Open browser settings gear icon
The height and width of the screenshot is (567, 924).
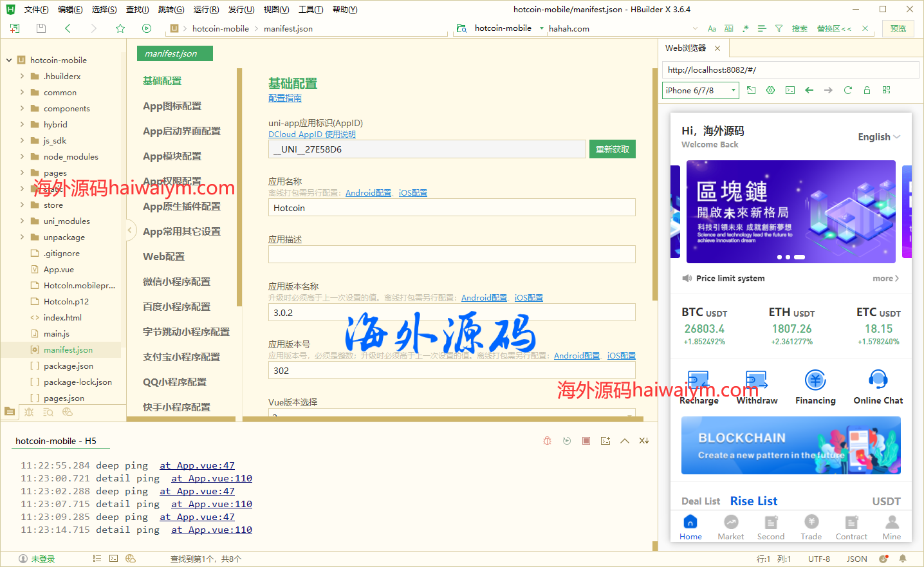click(770, 90)
